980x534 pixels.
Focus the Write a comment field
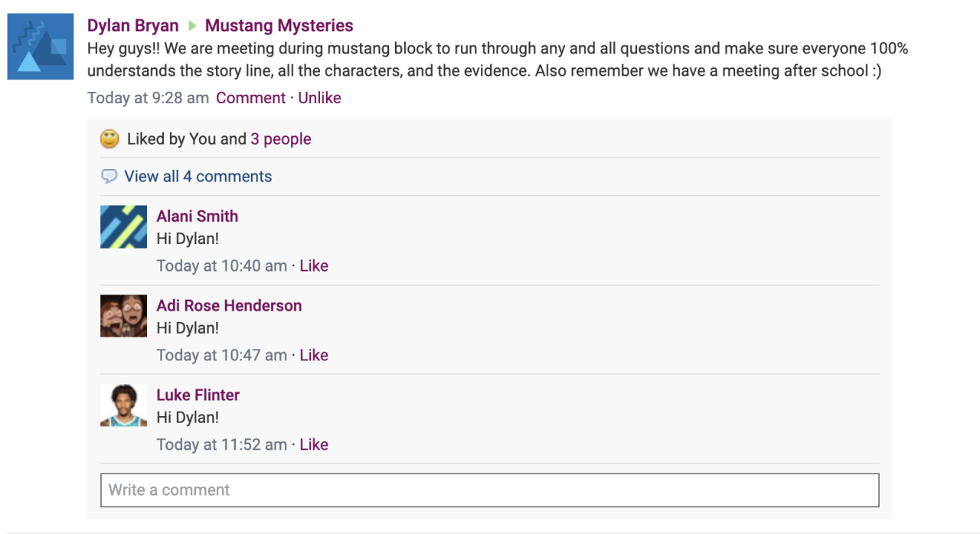(x=489, y=490)
